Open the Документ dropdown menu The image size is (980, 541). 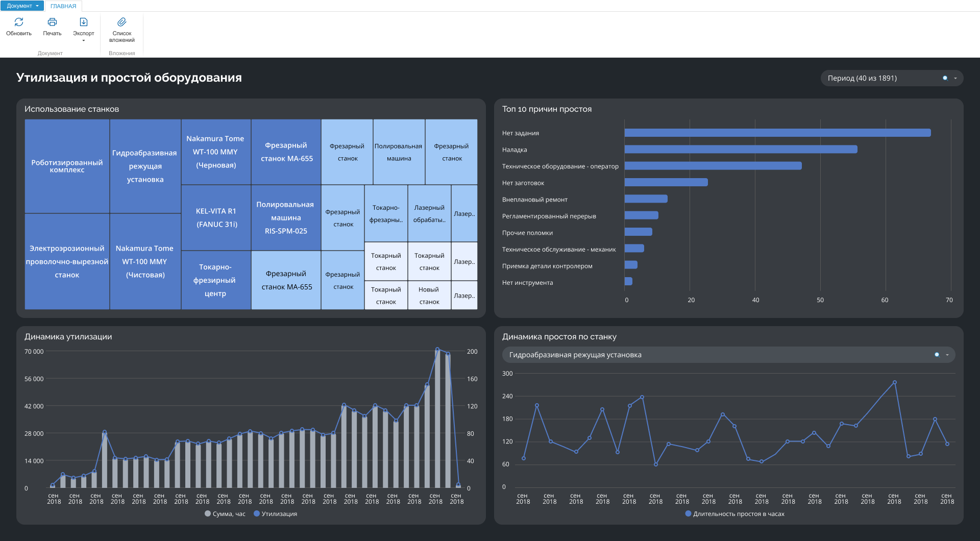(22, 6)
